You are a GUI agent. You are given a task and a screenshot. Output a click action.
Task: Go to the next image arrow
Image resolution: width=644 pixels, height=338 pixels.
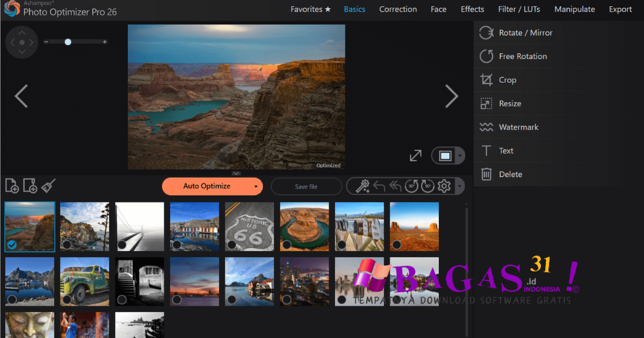pyautogui.click(x=452, y=96)
